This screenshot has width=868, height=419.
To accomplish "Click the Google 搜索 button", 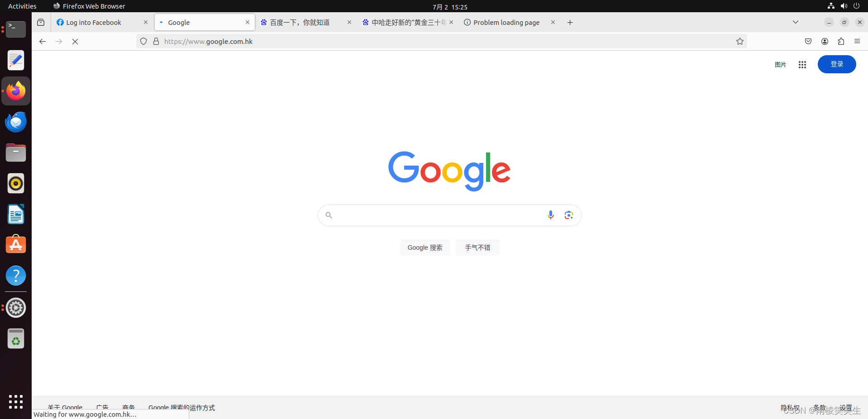I will (425, 248).
